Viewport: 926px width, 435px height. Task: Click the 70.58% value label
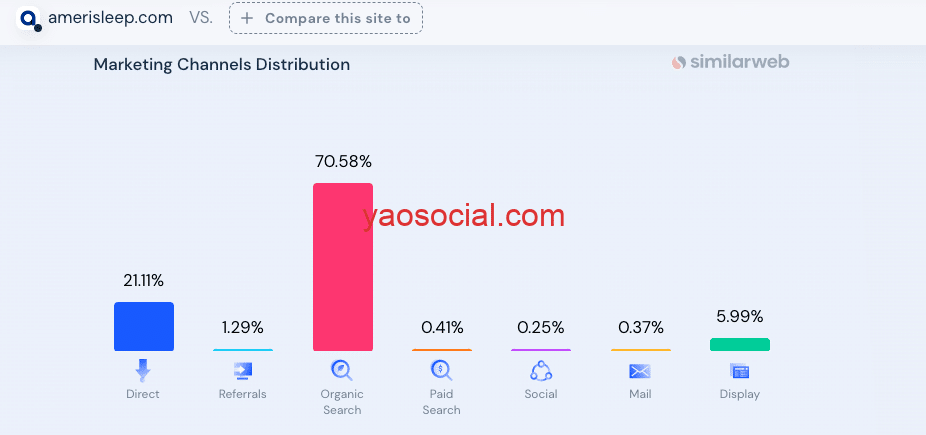click(343, 161)
